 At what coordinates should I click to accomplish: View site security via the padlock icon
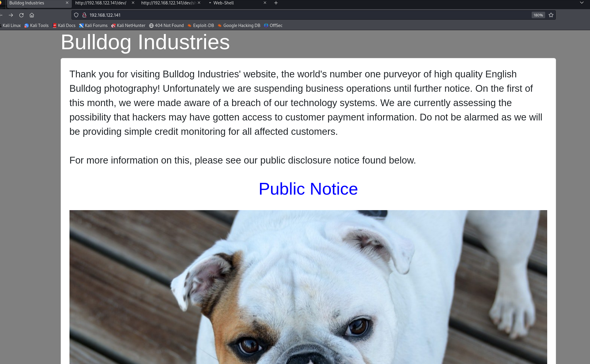click(x=84, y=15)
